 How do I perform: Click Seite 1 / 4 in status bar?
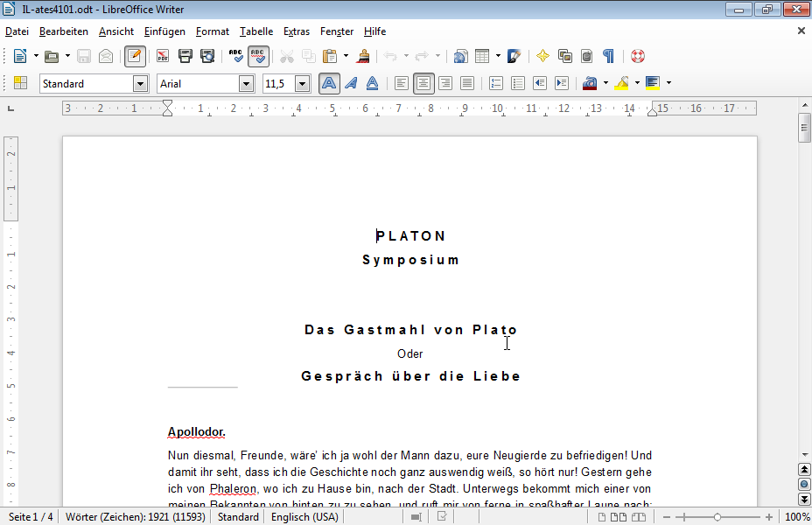pyautogui.click(x=31, y=517)
